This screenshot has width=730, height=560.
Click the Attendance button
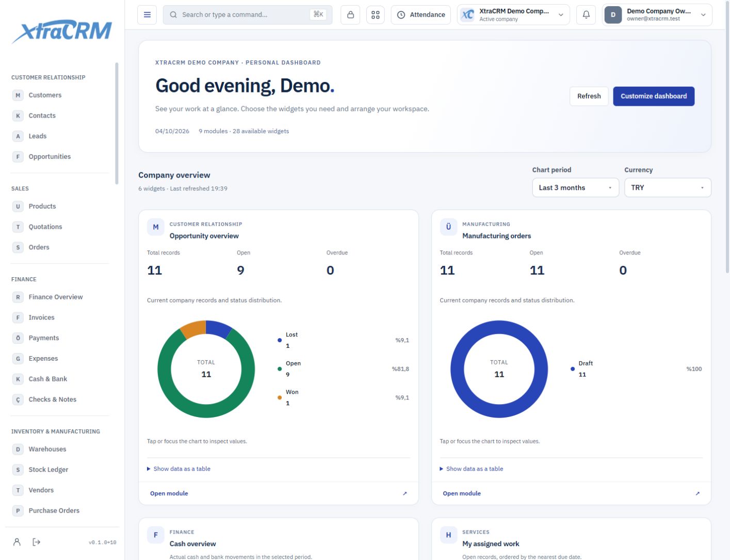coord(421,15)
